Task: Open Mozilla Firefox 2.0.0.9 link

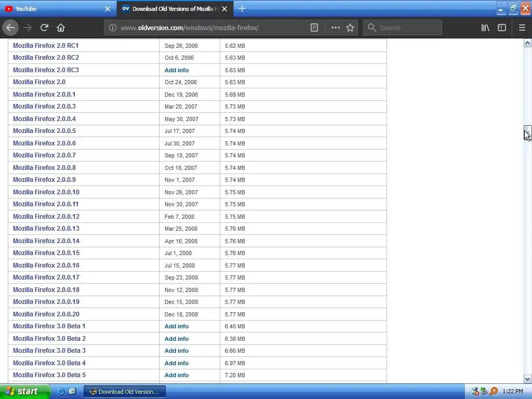Action: 44,180
